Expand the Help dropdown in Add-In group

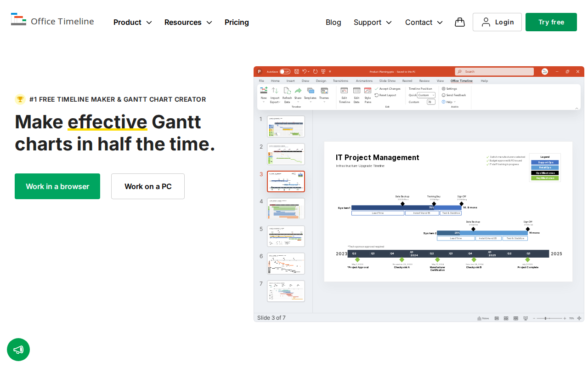click(x=448, y=102)
